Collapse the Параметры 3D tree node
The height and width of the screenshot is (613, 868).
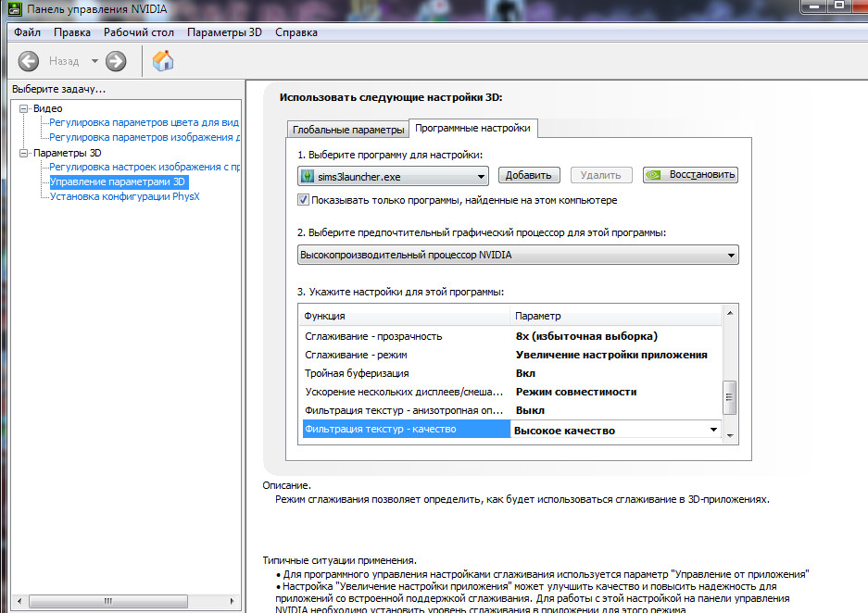coord(24,153)
